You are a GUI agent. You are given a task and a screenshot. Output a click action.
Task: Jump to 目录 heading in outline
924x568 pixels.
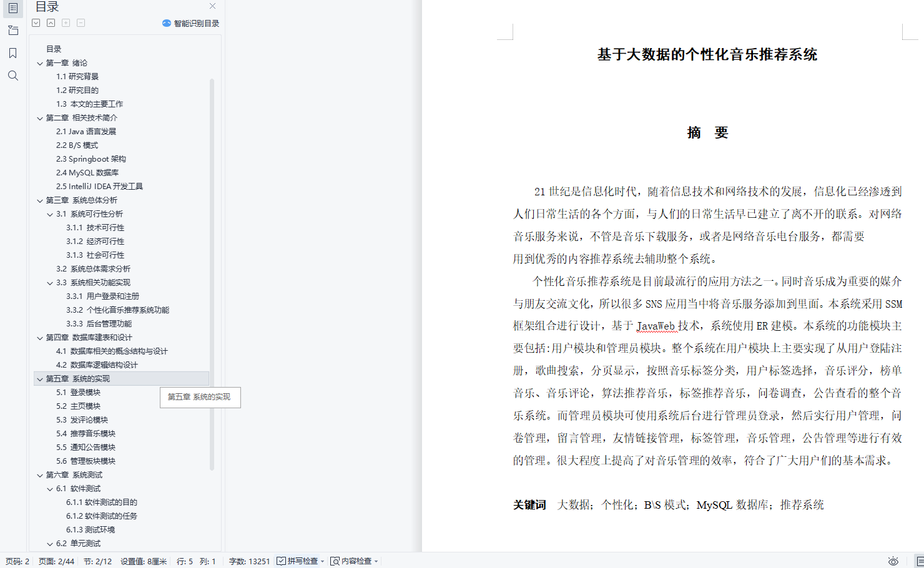(x=54, y=49)
